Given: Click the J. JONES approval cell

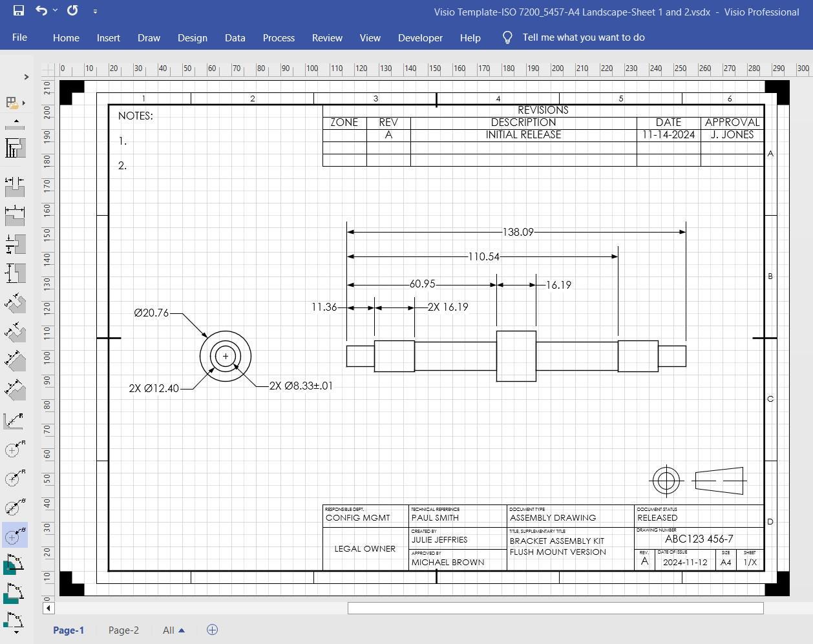Looking at the screenshot, I should 732,135.
